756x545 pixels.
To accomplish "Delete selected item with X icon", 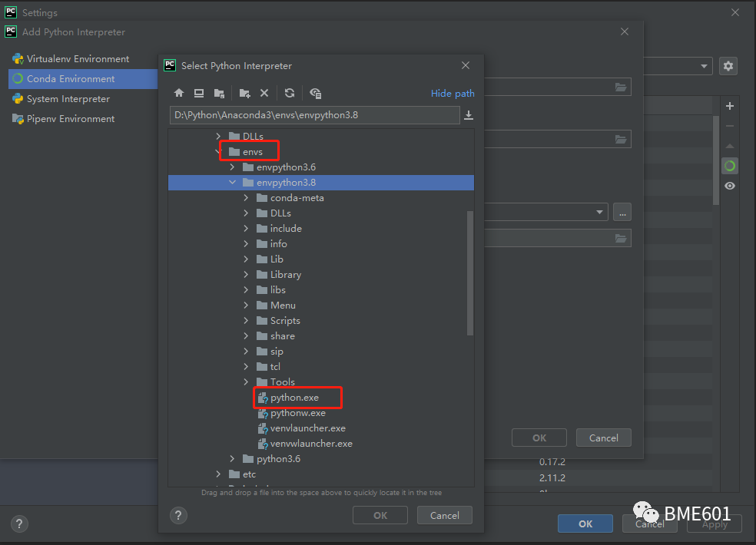I will tap(264, 93).
